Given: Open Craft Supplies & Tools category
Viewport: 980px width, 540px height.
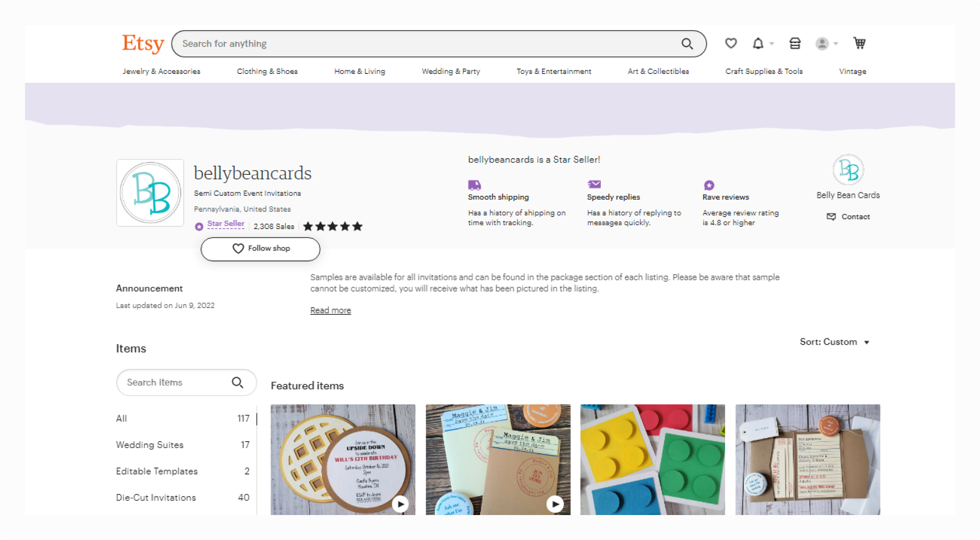Looking at the screenshot, I should [764, 71].
